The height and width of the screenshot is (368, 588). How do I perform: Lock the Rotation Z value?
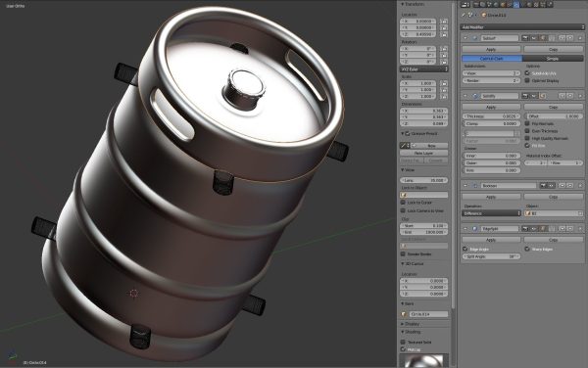tap(444, 62)
